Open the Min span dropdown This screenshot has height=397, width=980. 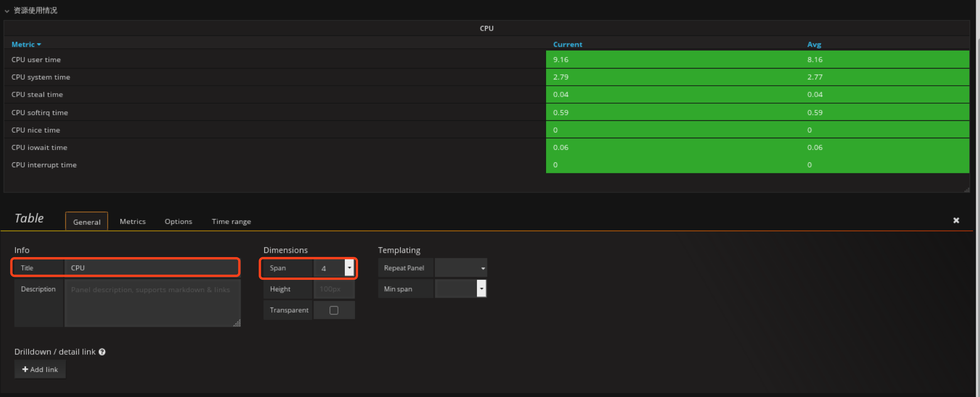pos(481,289)
